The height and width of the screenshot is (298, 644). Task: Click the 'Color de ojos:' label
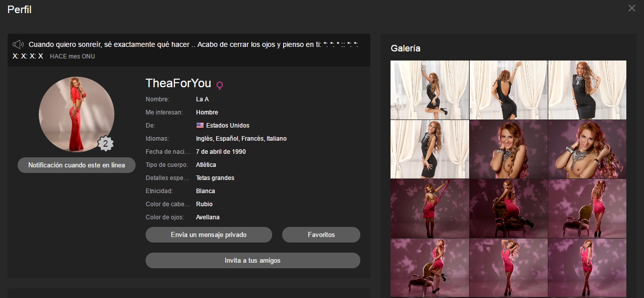tap(165, 217)
